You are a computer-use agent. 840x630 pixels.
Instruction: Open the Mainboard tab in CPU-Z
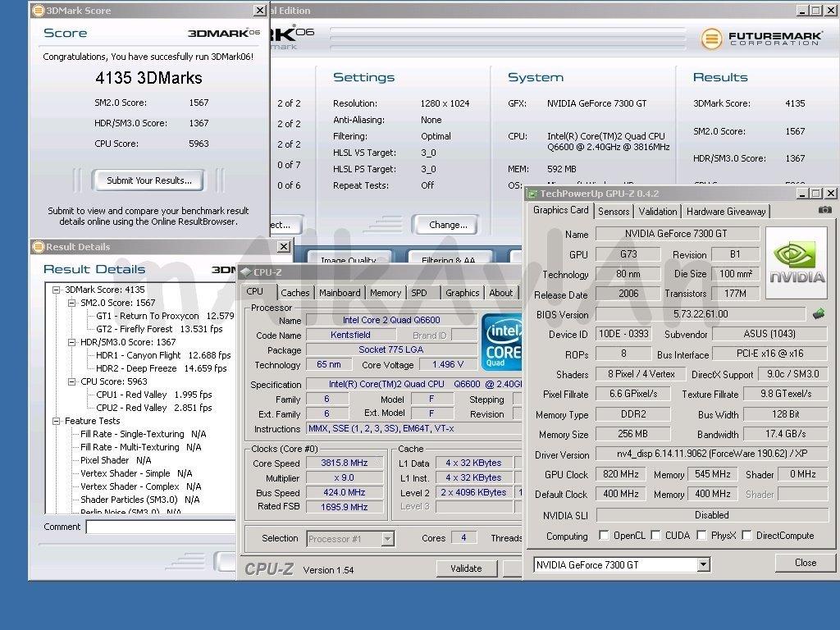coord(340,293)
